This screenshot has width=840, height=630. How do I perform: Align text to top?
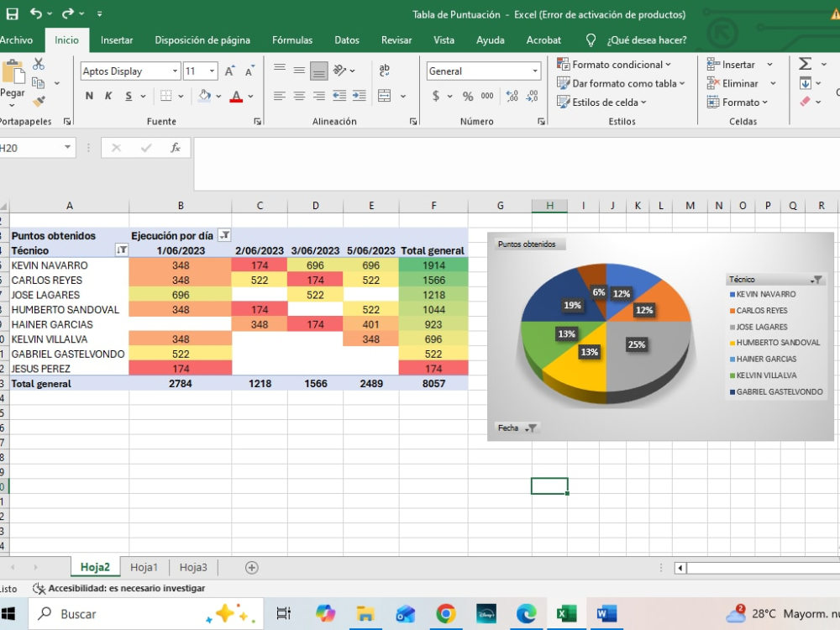coord(279,69)
